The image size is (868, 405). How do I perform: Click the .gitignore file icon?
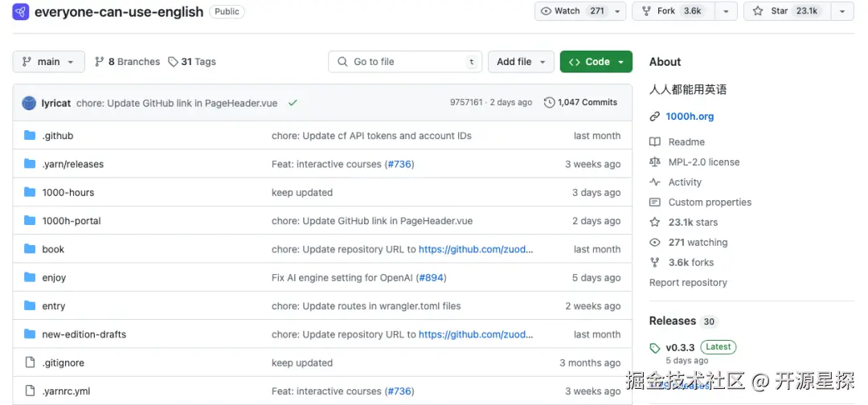(x=30, y=362)
